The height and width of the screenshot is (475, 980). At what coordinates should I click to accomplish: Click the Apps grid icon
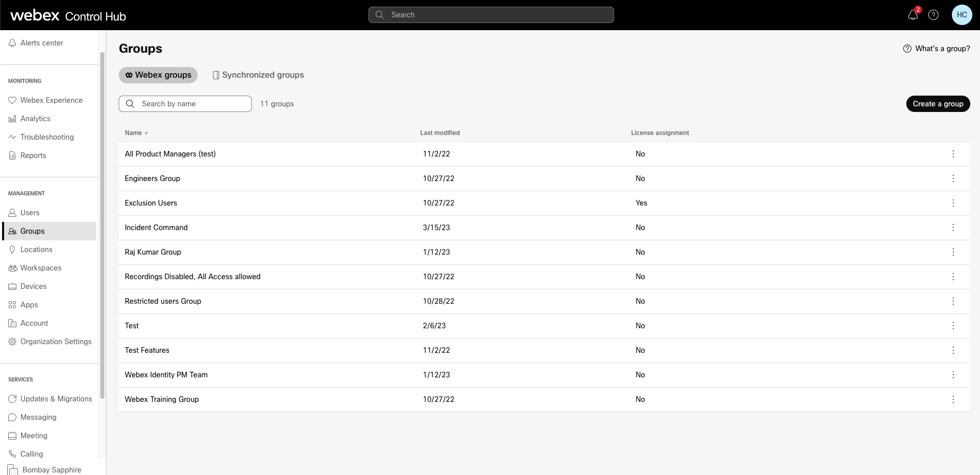(x=12, y=305)
